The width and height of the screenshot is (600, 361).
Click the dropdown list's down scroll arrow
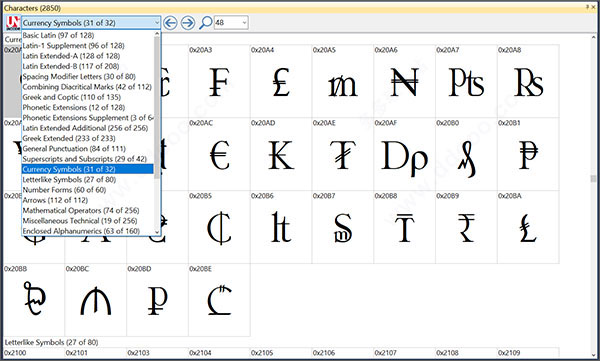[x=157, y=232]
